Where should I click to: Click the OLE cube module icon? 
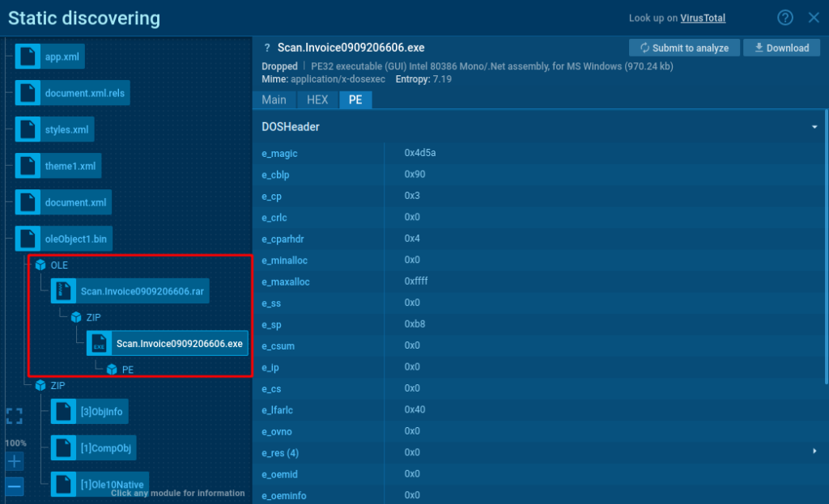[x=40, y=265]
